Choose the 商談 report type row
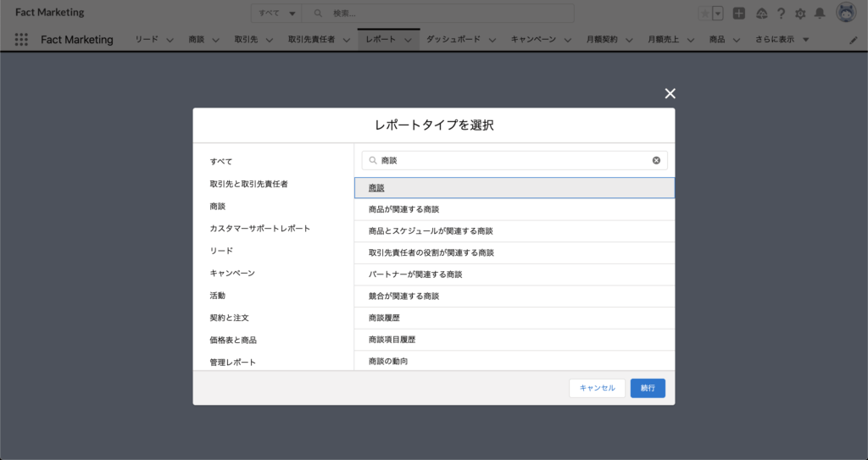 point(515,188)
